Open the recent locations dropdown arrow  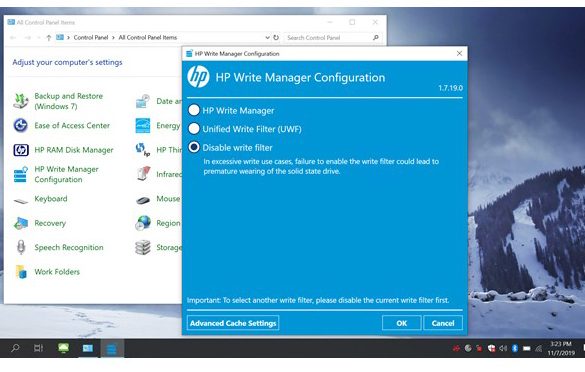tap(38, 37)
